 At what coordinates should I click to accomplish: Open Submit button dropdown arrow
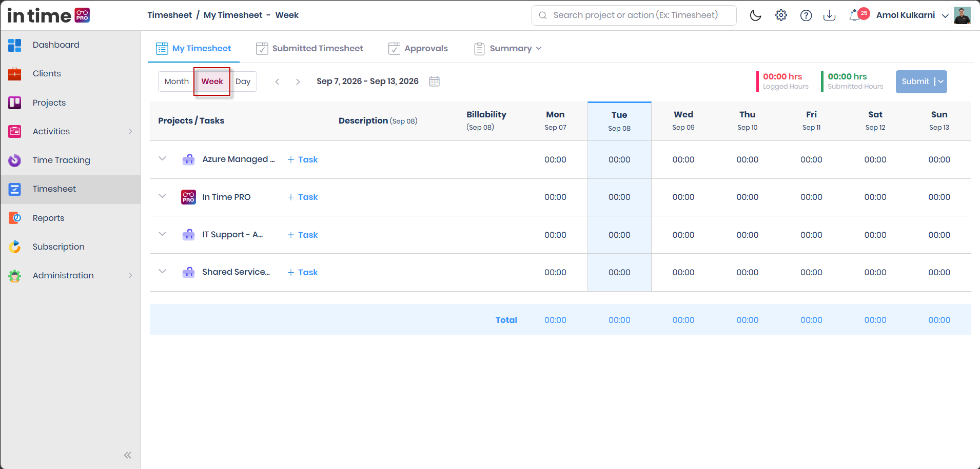point(940,81)
